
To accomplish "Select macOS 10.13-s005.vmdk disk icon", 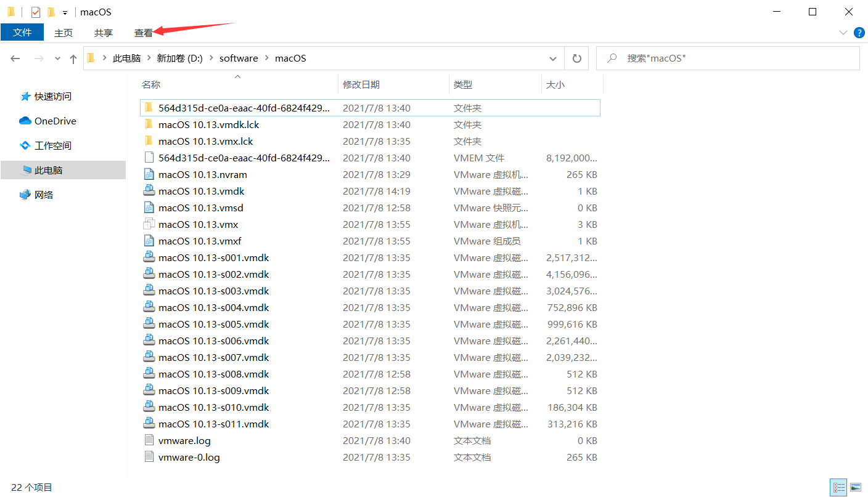I will tap(149, 324).
